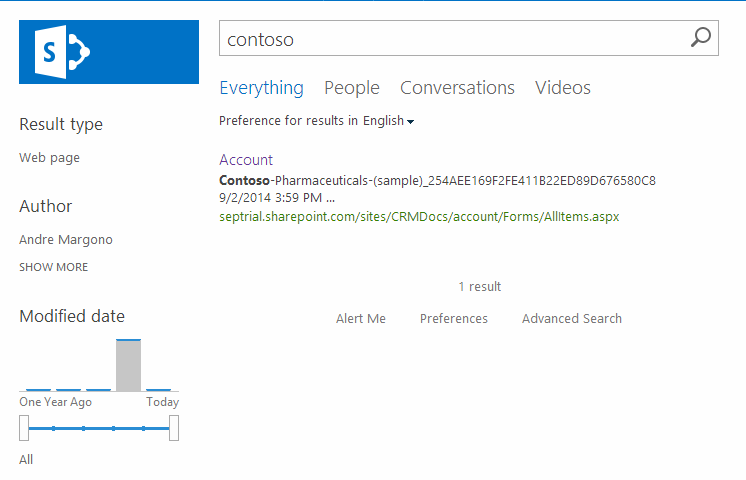
Task: Select the Videos search tab
Action: pyautogui.click(x=562, y=88)
